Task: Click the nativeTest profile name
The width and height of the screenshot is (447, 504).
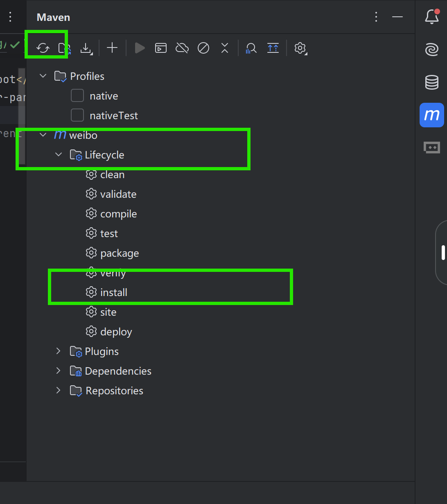Action: coord(114,115)
